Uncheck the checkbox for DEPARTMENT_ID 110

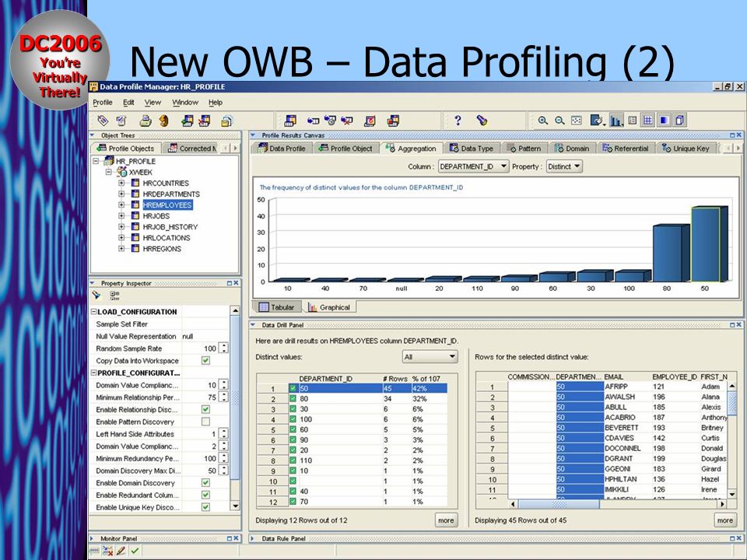293,460
